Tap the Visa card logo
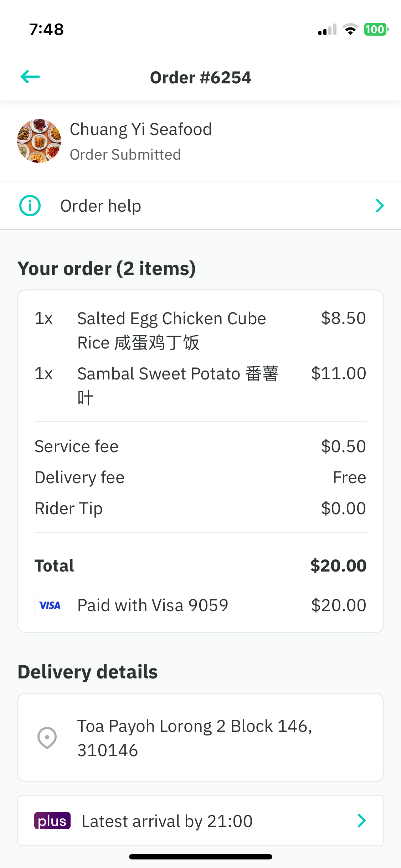This screenshot has height=868, width=401. coord(49,605)
